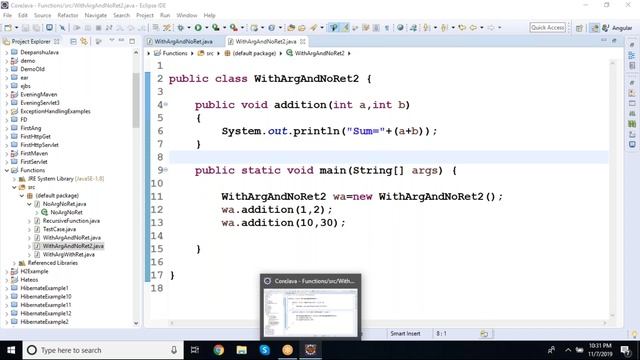Jump to Last Edit Location icon
This screenshot has height=360, width=640.
(x=462, y=28)
